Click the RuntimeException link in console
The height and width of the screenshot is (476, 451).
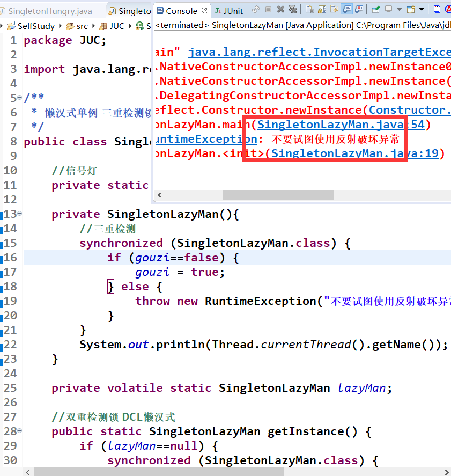tap(206, 139)
